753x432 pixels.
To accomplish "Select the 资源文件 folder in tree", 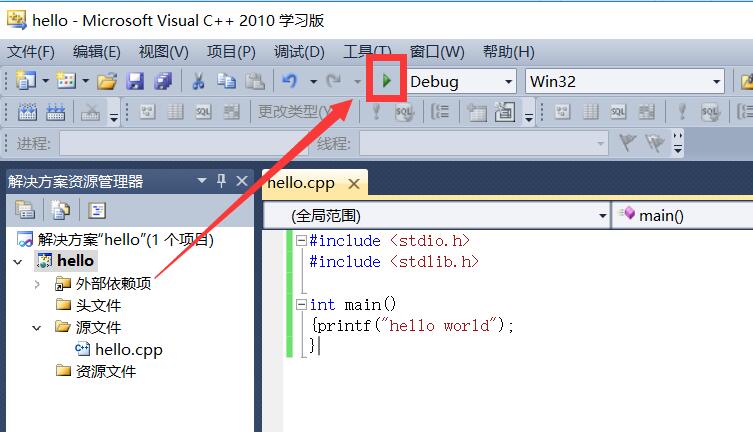I will [x=106, y=371].
